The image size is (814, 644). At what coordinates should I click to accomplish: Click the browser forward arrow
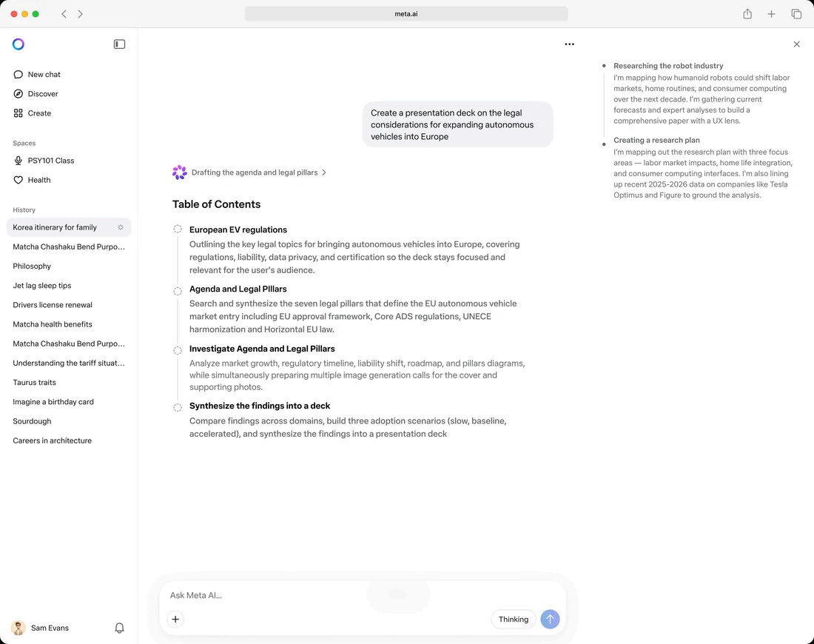(x=81, y=14)
